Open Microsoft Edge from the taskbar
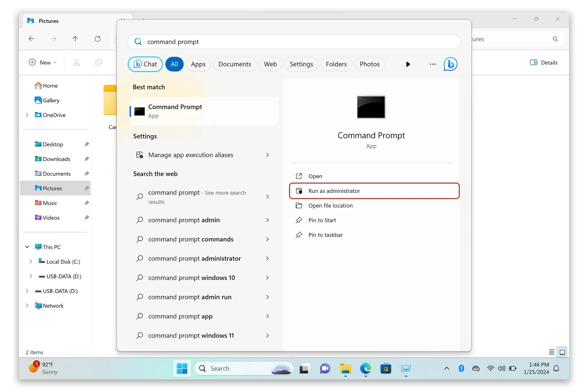 (x=365, y=368)
